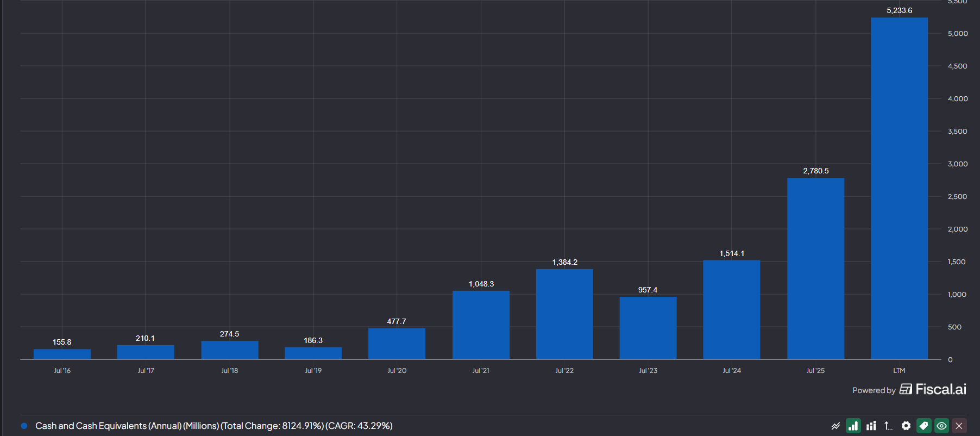Select the Jul '20 bar with 477.7
This screenshot has width=980, height=436.
(x=397, y=344)
